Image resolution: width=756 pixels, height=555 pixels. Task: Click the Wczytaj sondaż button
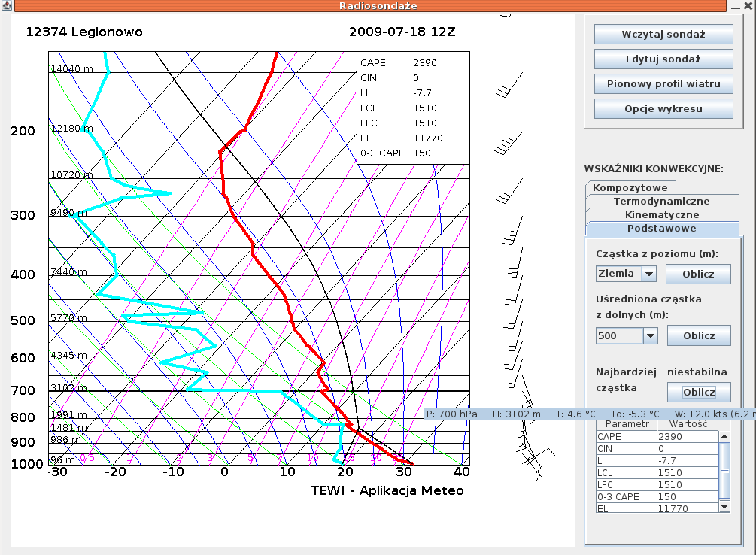[663, 35]
